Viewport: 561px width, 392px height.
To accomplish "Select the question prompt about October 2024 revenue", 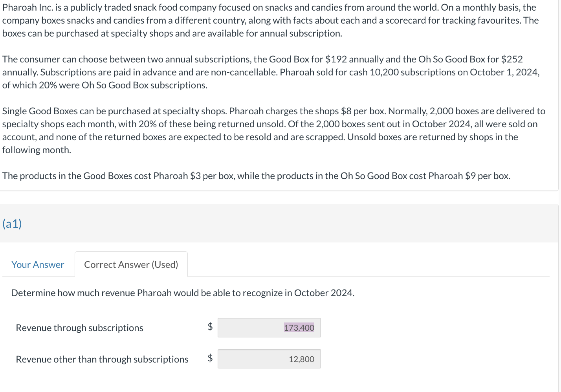I will coord(183,293).
